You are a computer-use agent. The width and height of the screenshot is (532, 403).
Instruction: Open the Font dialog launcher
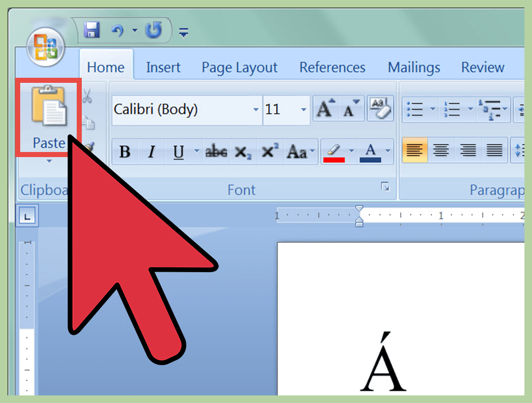tap(386, 187)
